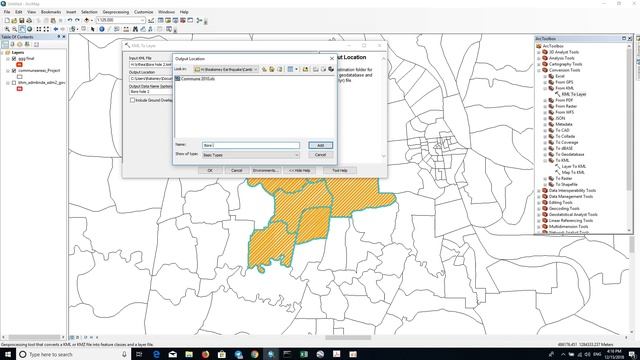Image resolution: width=640 pixels, height=360 pixels.
Task: Toggle the topmost checked layer's visibility
Action: click(x=14, y=59)
